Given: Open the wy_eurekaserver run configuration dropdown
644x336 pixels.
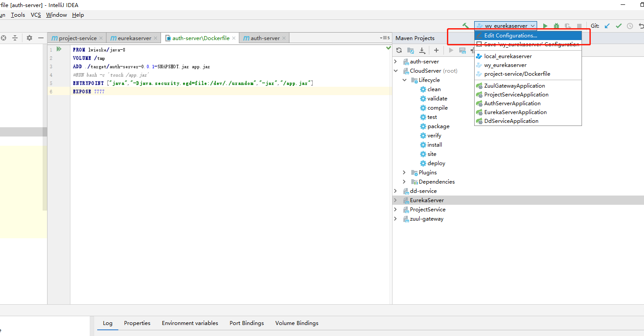Looking at the screenshot, I should coord(506,26).
